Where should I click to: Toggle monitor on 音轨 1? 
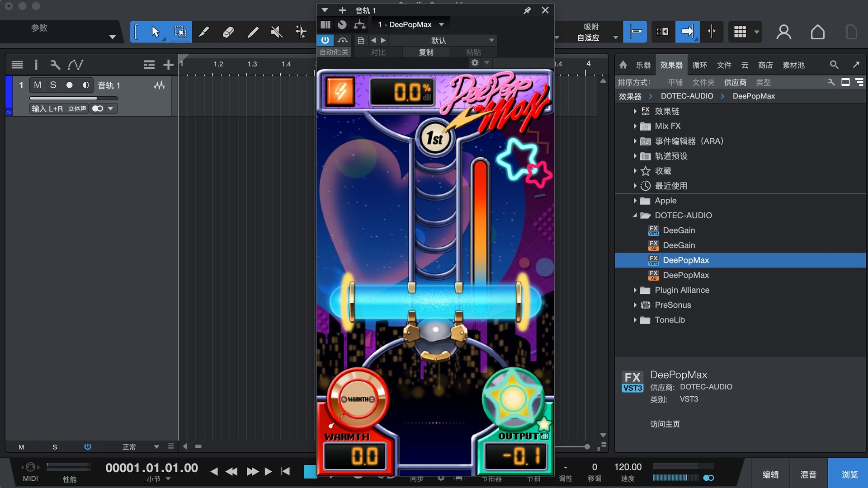click(85, 85)
